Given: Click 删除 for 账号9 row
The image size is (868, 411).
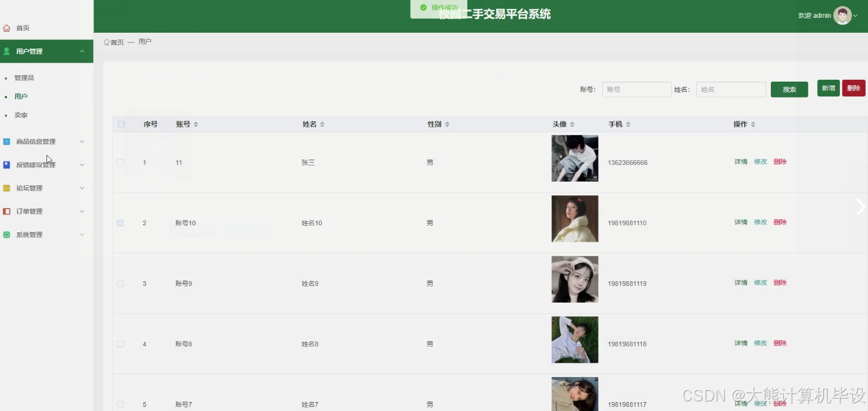Looking at the screenshot, I should click(x=780, y=283).
